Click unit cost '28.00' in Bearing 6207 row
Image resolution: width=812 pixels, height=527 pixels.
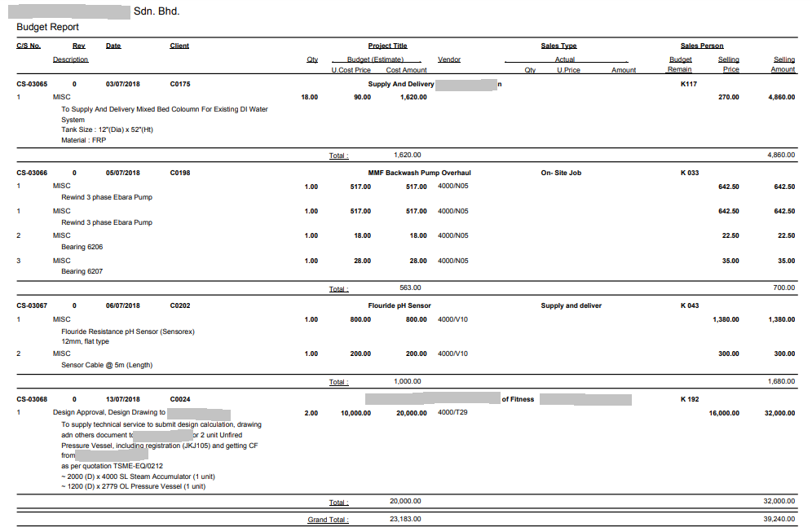pos(363,261)
